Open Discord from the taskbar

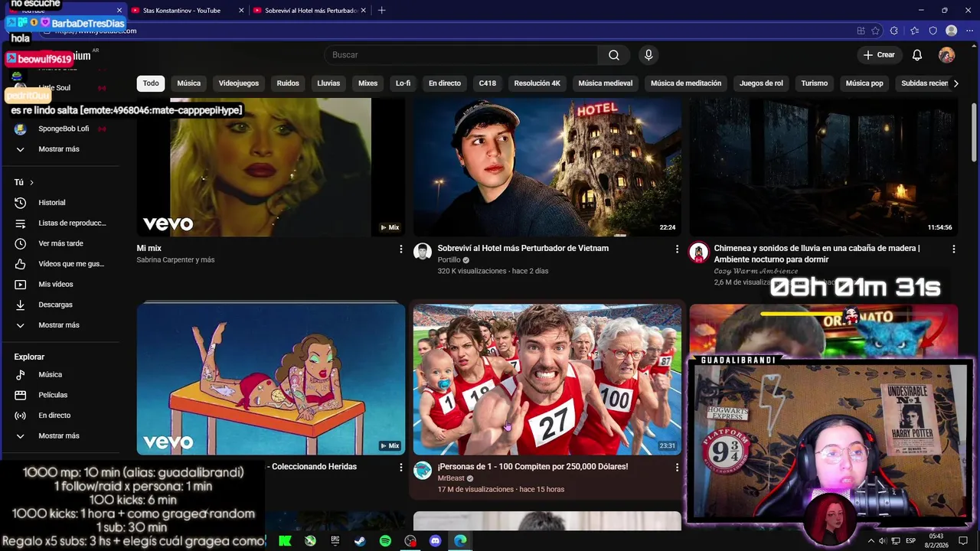(x=436, y=540)
